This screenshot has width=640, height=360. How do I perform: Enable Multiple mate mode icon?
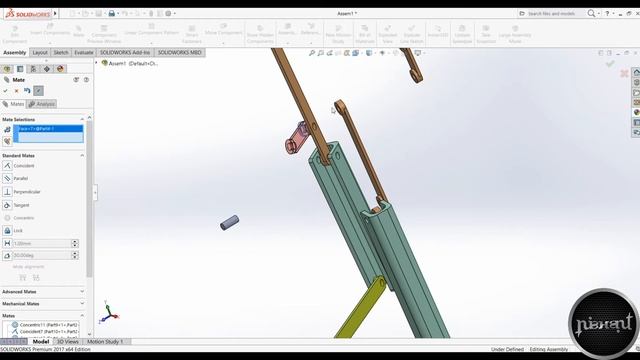click(x=7, y=141)
